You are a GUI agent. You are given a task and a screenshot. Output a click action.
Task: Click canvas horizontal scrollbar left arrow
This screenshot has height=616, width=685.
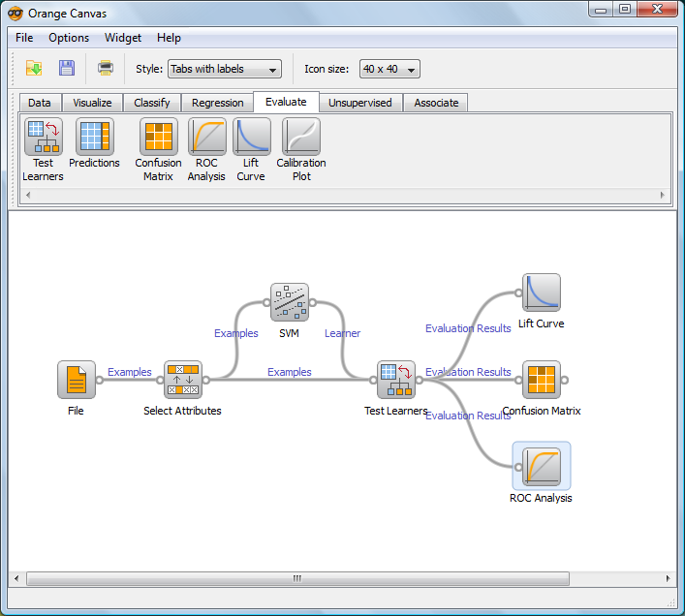(16, 578)
